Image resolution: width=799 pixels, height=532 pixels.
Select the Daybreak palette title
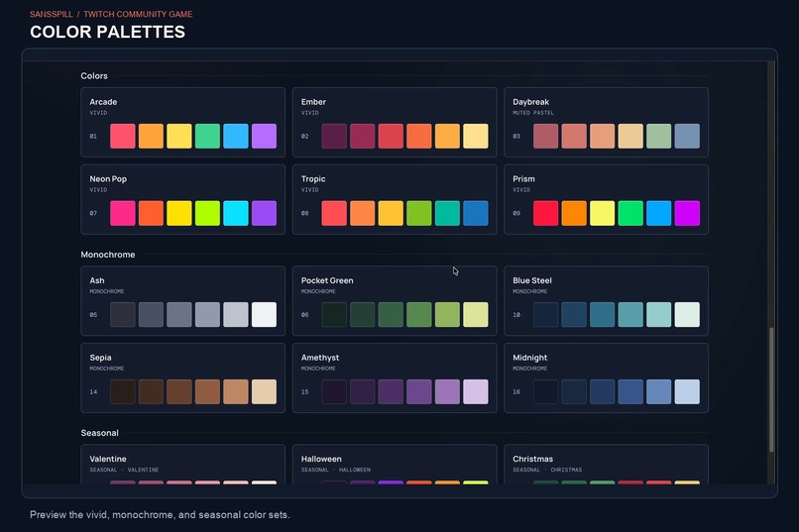pyautogui.click(x=531, y=102)
